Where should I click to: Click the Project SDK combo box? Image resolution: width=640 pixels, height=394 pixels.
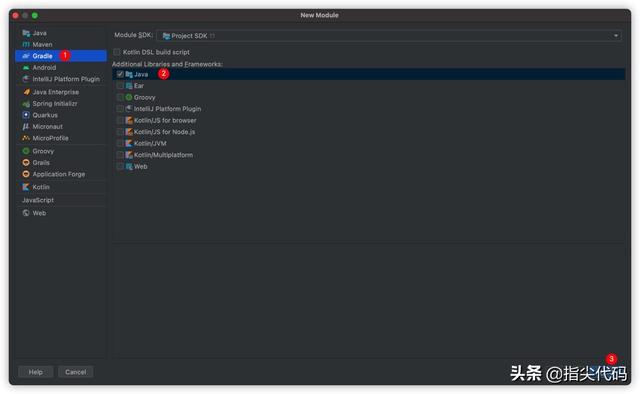pos(389,36)
